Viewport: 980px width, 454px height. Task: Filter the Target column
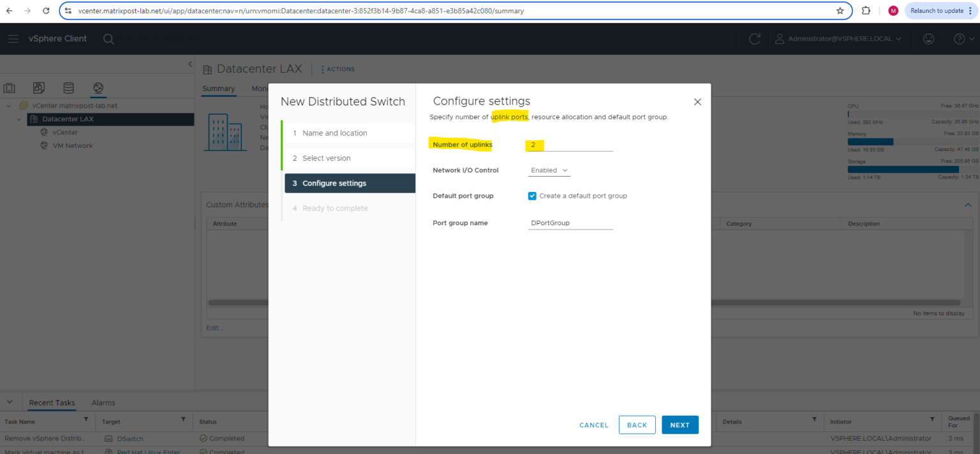pos(183,420)
